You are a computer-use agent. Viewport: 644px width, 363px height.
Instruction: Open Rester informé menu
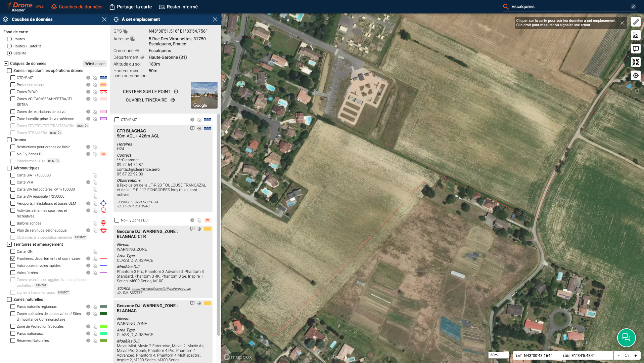click(178, 7)
